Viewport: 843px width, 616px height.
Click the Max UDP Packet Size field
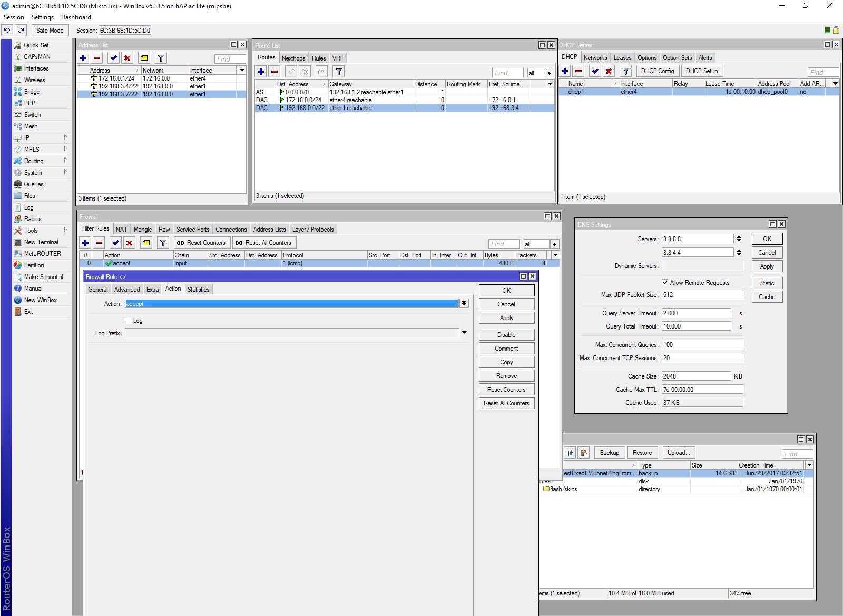tap(702, 295)
